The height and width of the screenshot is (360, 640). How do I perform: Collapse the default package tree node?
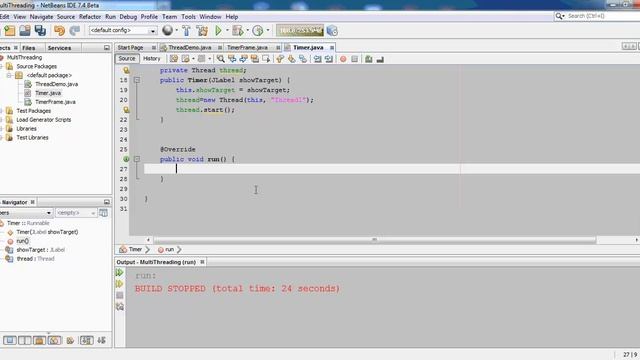[9, 76]
